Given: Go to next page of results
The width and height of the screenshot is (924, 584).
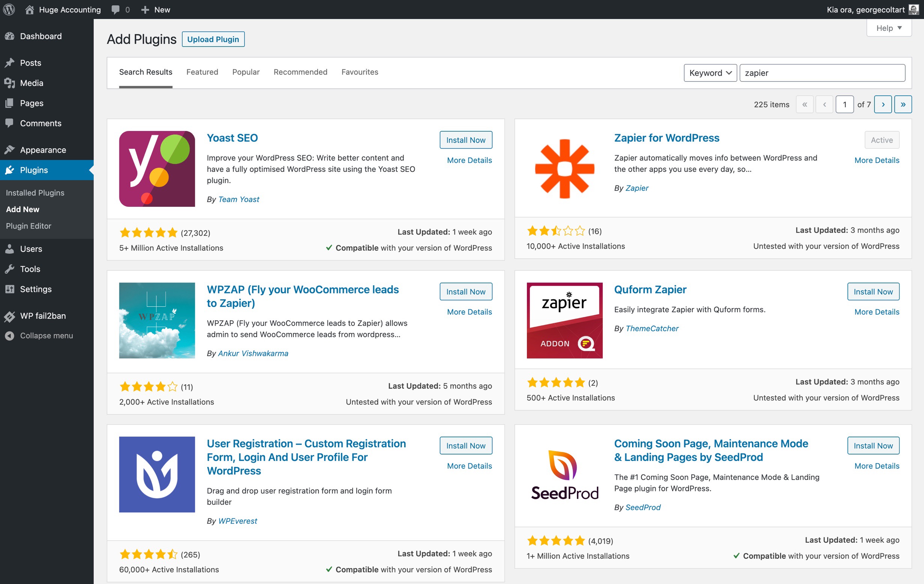Looking at the screenshot, I should pyautogui.click(x=883, y=104).
